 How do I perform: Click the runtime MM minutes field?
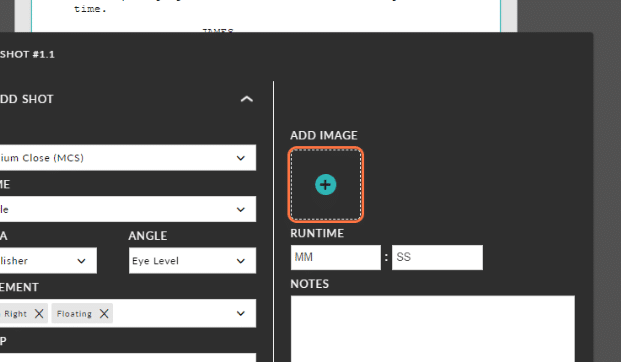tap(336, 257)
